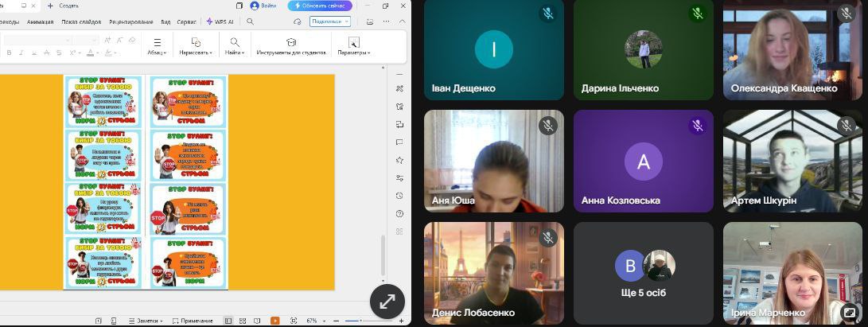
Task: Click the WPS AI sparkle icon
Action: coord(210,21)
